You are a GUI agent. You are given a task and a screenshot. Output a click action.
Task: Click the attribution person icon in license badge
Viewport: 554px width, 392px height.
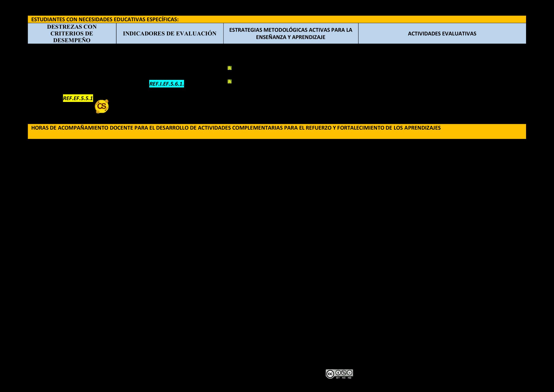[x=338, y=373]
